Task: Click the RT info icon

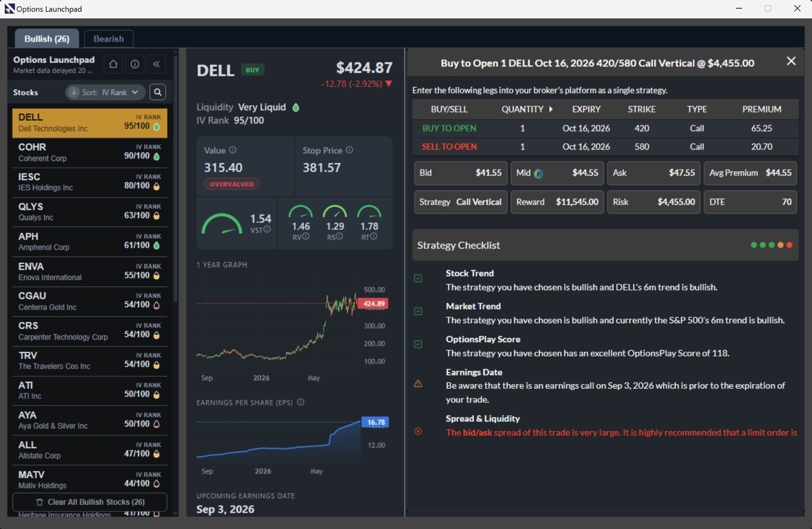Action: [374, 236]
